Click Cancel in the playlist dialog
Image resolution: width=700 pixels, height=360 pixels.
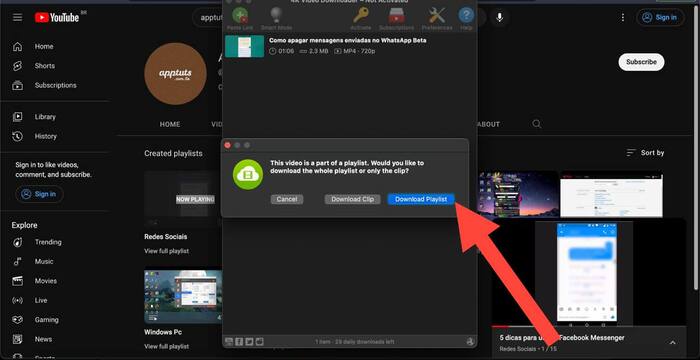click(x=287, y=199)
